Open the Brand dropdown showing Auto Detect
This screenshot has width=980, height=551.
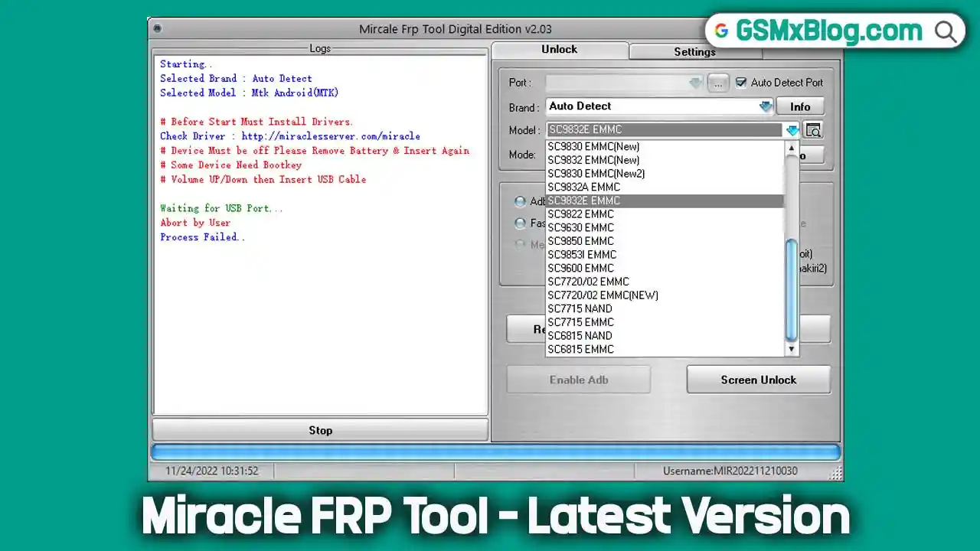[765, 106]
